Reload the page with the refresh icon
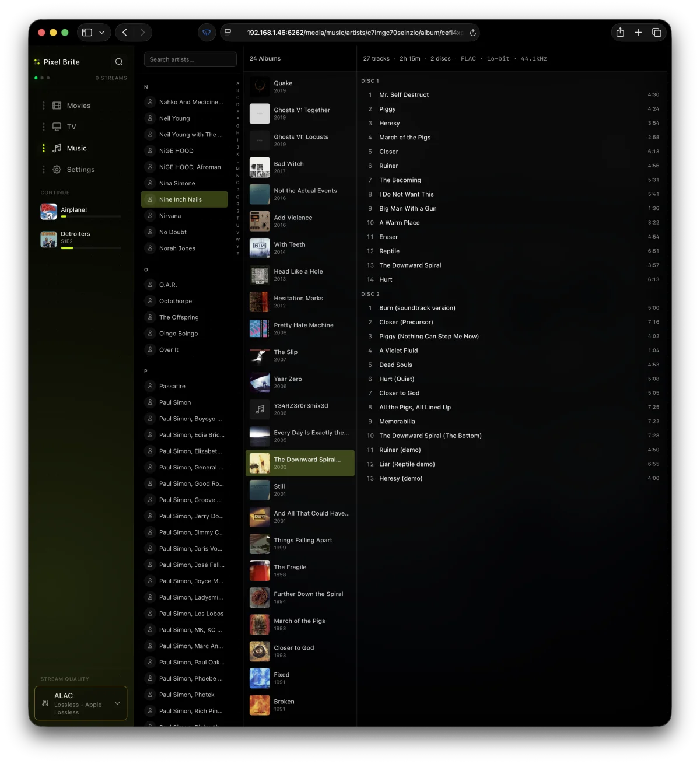 point(473,33)
